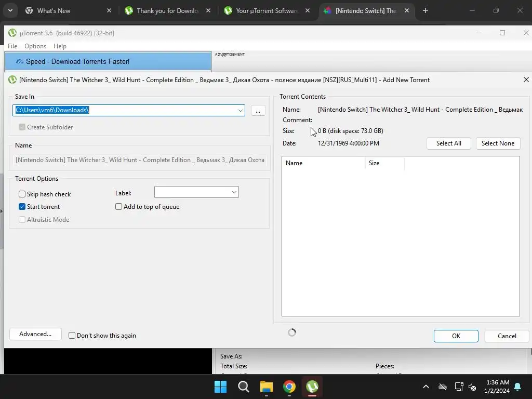This screenshot has width=532, height=399.
Task: Enable Add to top of queue
Action: point(118,207)
